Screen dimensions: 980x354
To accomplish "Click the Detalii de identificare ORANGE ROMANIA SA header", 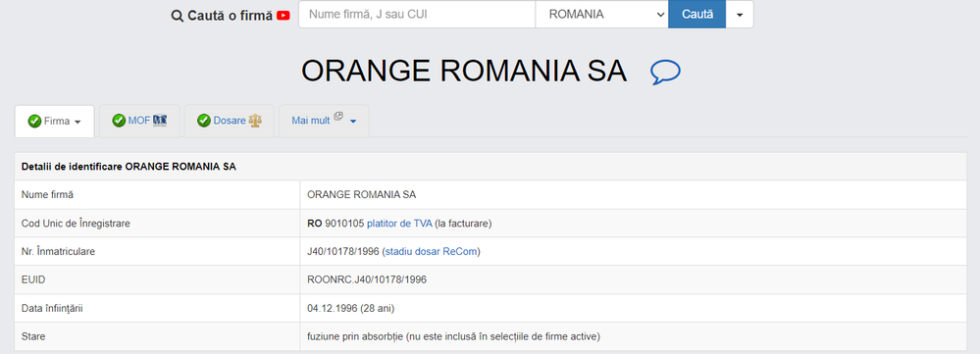I will [129, 167].
